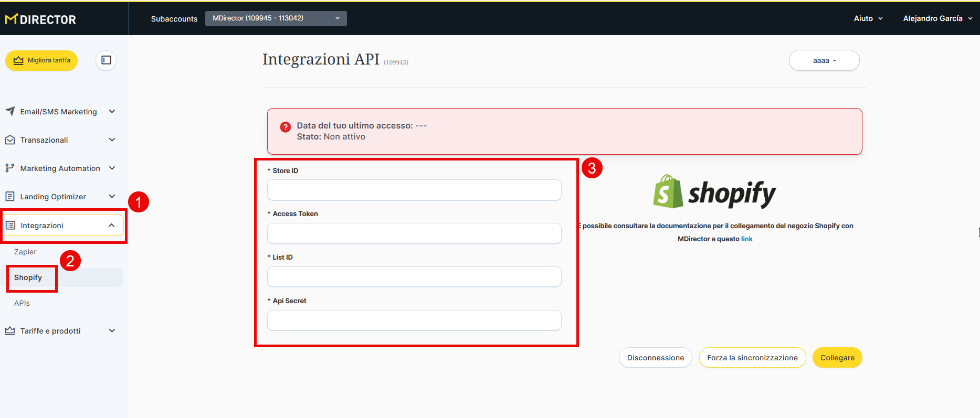Open the Subaccounts MDirector dropdown

[276, 18]
